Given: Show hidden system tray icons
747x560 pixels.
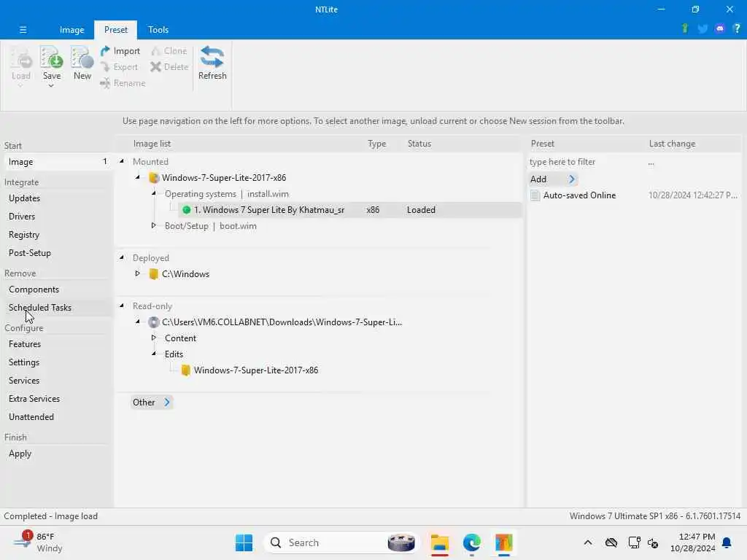Looking at the screenshot, I should point(588,542).
